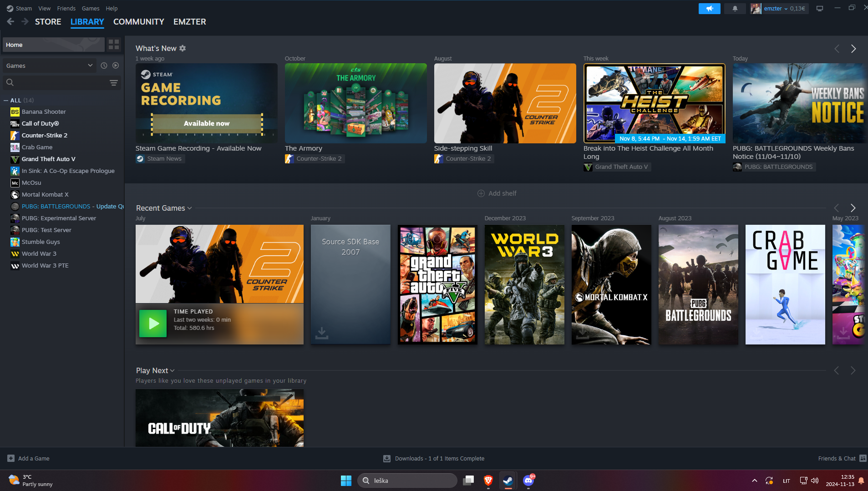Image resolution: width=868 pixels, height=491 pixels.
Task: Go forward with the right navigation arrow
Action: tap(25, 21)
